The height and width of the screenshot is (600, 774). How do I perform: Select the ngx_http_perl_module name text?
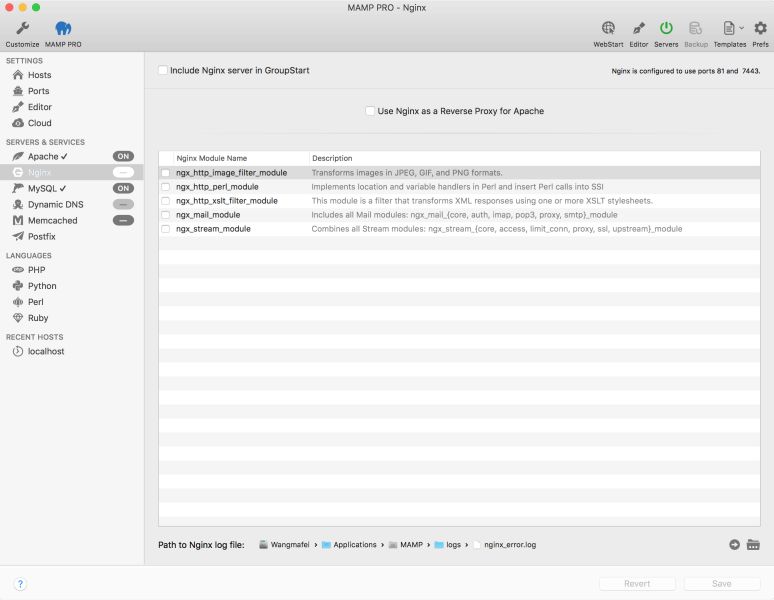click(x=217, y=187)
